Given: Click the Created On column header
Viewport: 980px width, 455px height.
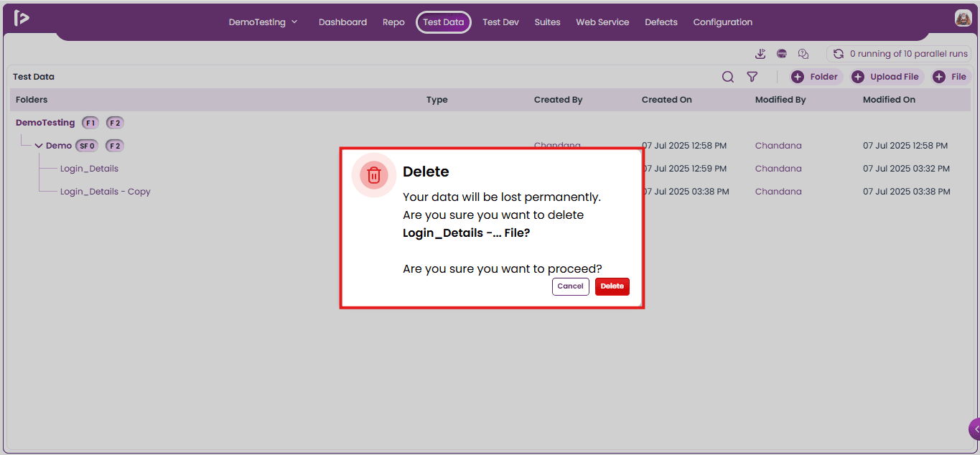Looking at the screenshot, I should [x=667, y=100].
